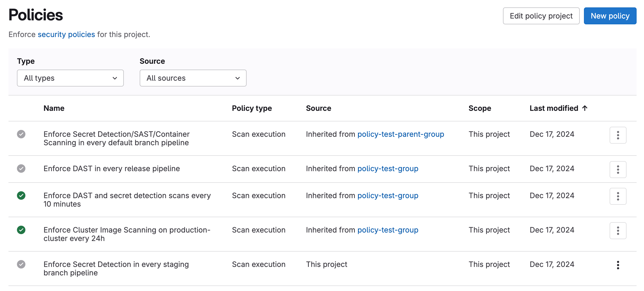644x291 pixels.
Task: Open the kebab menu for Enforce DAST in every release pipeline
Action: (x=618, y=169)
